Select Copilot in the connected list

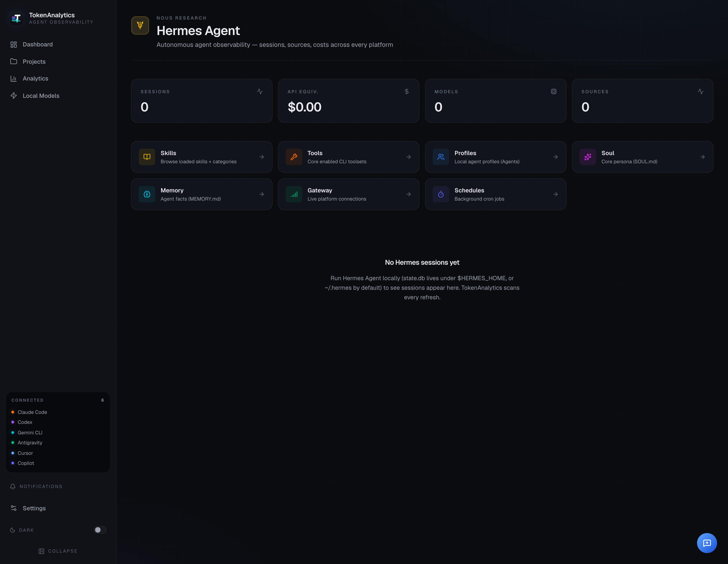click(x=26, y=463)
